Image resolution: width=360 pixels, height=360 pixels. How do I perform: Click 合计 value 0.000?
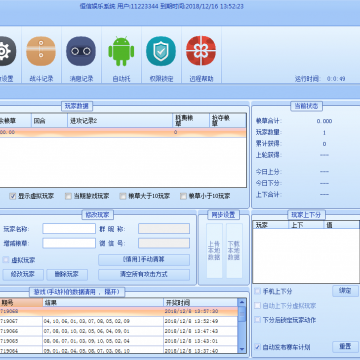click(x=324, y=121)
